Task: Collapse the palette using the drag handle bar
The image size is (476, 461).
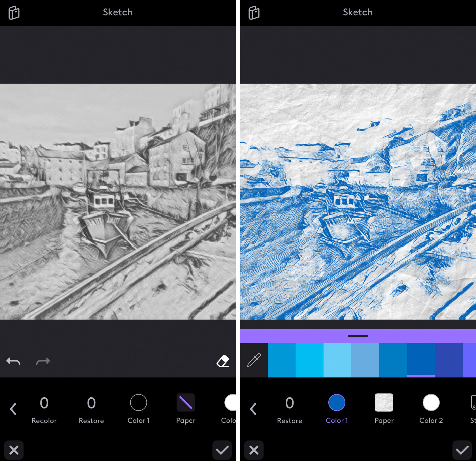Action: click(x=358, y=336)
